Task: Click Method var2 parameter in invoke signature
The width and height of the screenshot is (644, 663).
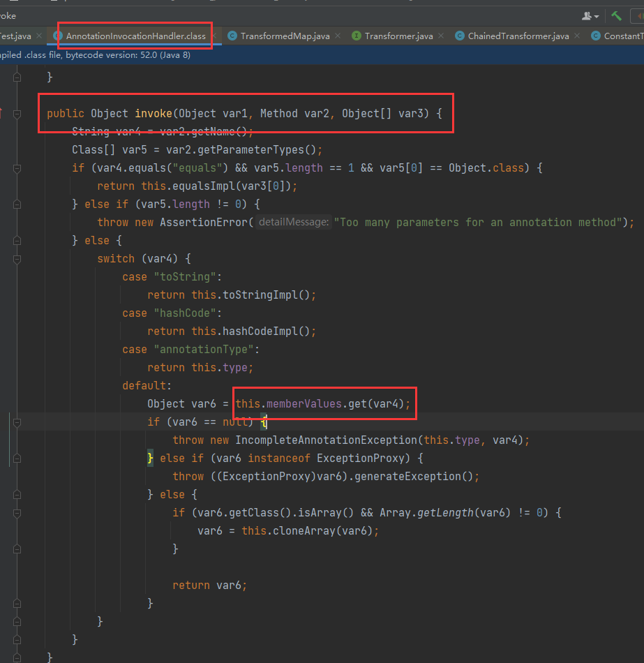Action: (294, 114)
